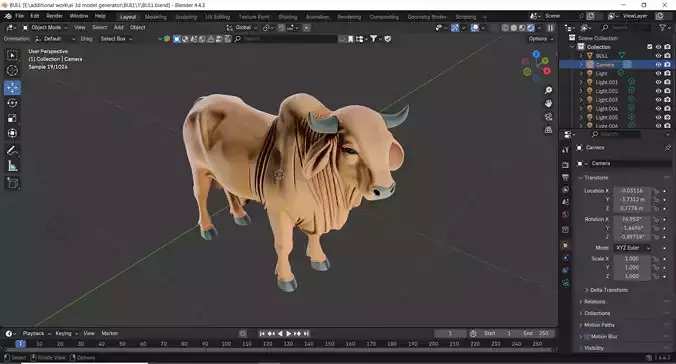Toggle Collection exclude checkbox
Viewport: 676px width, 364px height.
point(650,47)
